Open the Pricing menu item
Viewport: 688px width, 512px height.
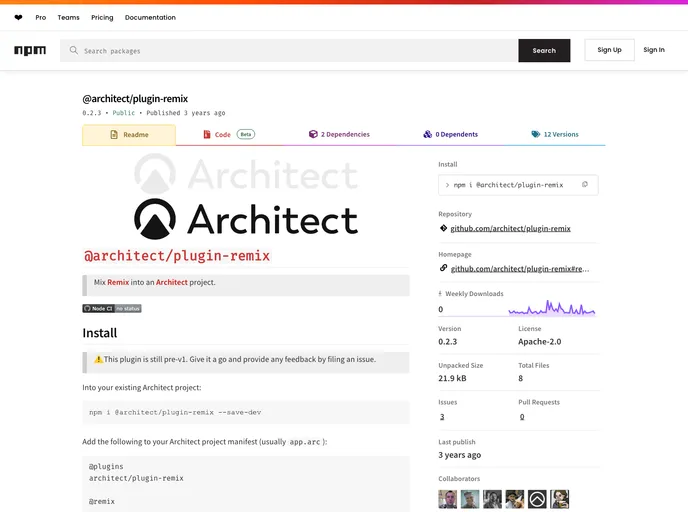coord(102,17)
